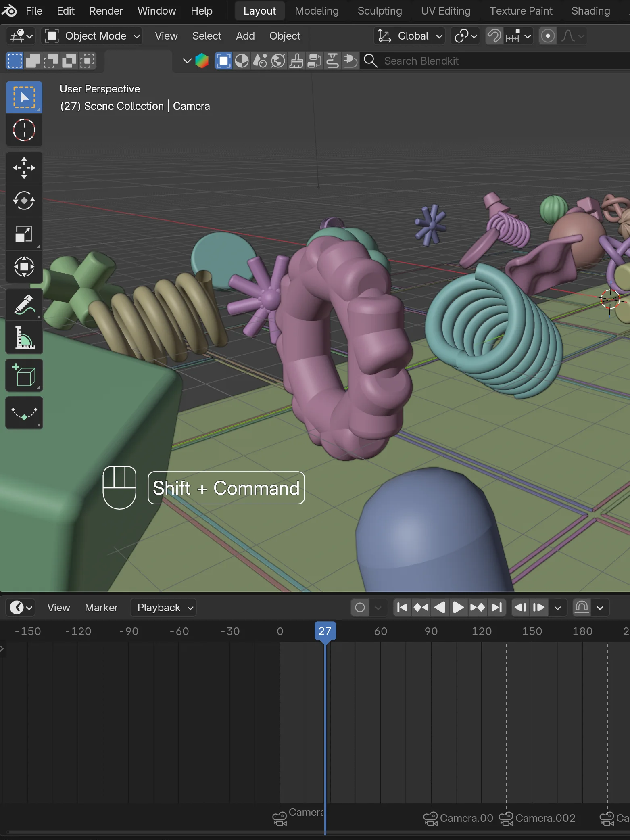Open viewport snapping options dropdown
This screenshot has width=630, height=840.
[518, 36]
